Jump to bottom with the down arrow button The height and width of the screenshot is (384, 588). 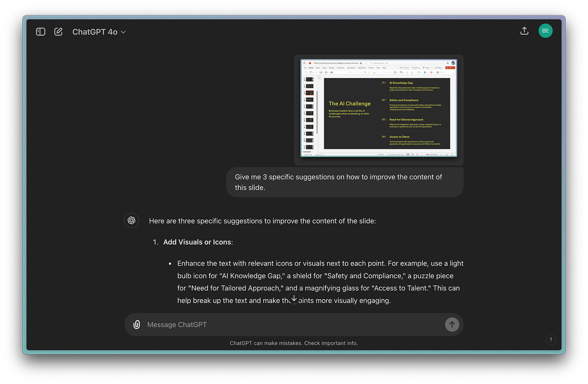[x=294, y=298]
